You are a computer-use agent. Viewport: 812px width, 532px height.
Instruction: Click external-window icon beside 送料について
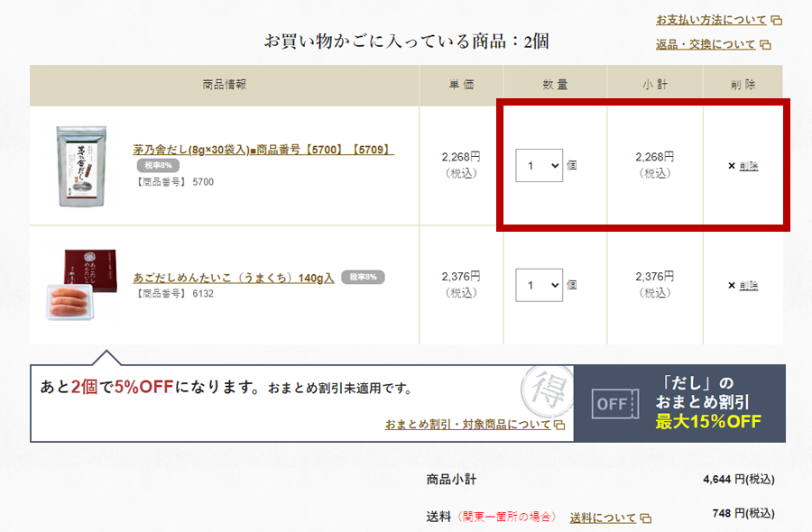(x=645, y=518)
